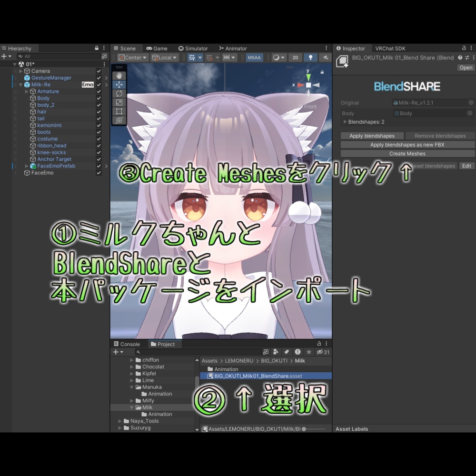Open the search by type icon in Project toolbar

coord(276,352)
